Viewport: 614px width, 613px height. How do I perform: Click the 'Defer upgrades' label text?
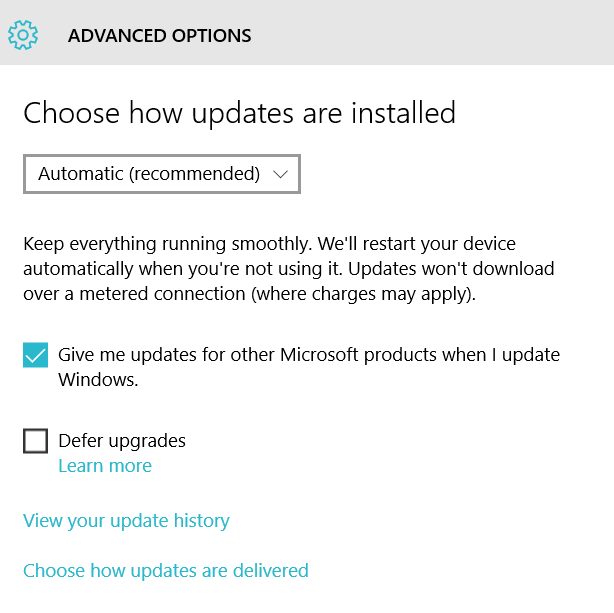pyautogui.click(x=122, y=441)
